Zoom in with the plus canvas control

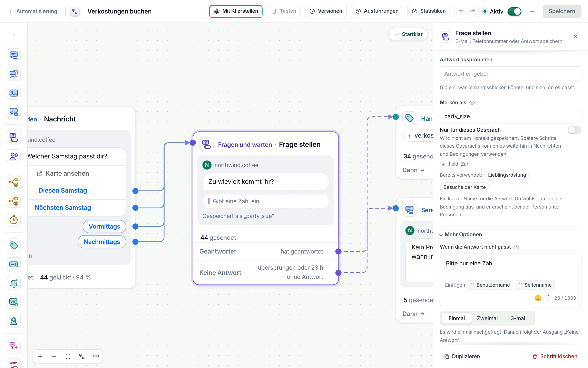[40, 356]
